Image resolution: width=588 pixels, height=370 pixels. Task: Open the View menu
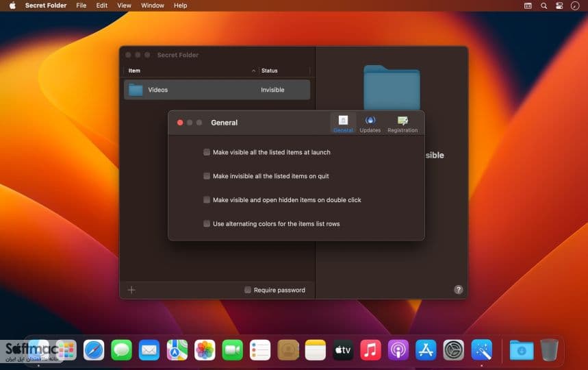(x=124, y=5)
